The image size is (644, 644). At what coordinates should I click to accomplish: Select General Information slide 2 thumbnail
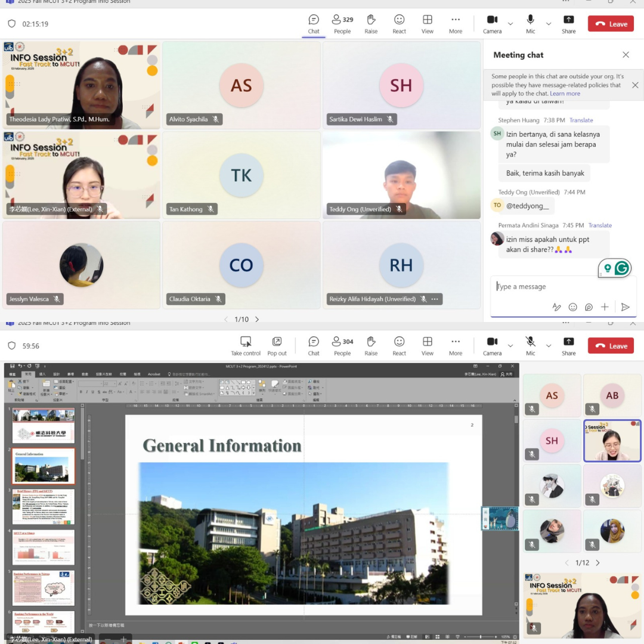pos(44,466)
